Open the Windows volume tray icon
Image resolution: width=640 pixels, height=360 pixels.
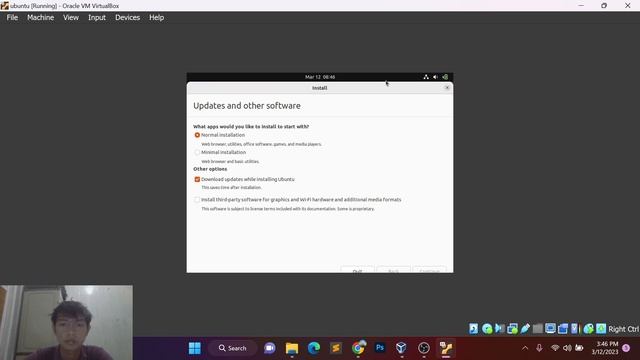(x=567, y=348)
